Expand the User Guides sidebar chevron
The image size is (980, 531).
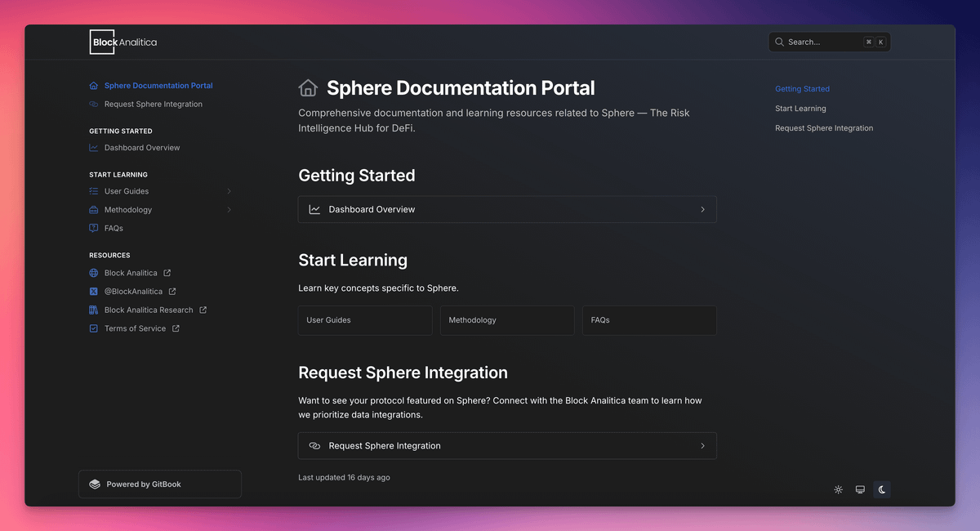click(229, 191)
